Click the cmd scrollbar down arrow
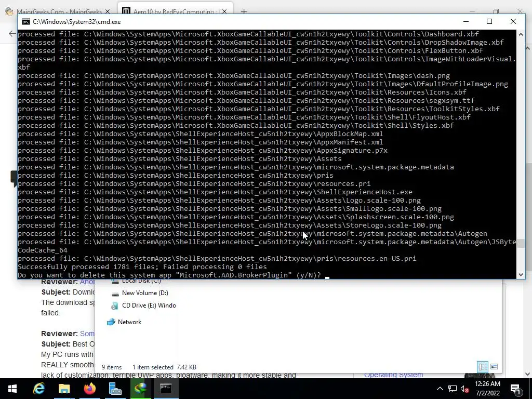532x399 pixels. pos(521,275)
